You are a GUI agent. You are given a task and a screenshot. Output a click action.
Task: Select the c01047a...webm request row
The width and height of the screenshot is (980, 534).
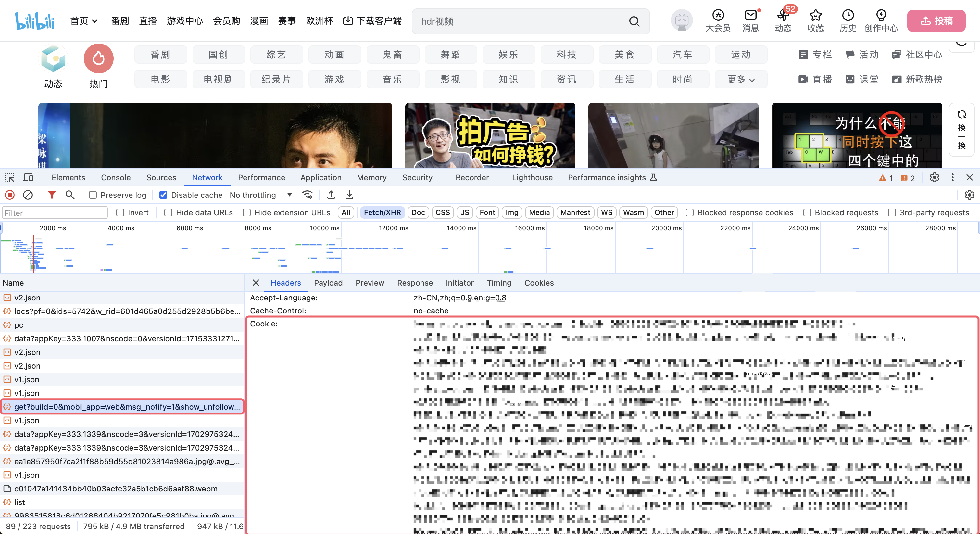click(x=122, y=489)
